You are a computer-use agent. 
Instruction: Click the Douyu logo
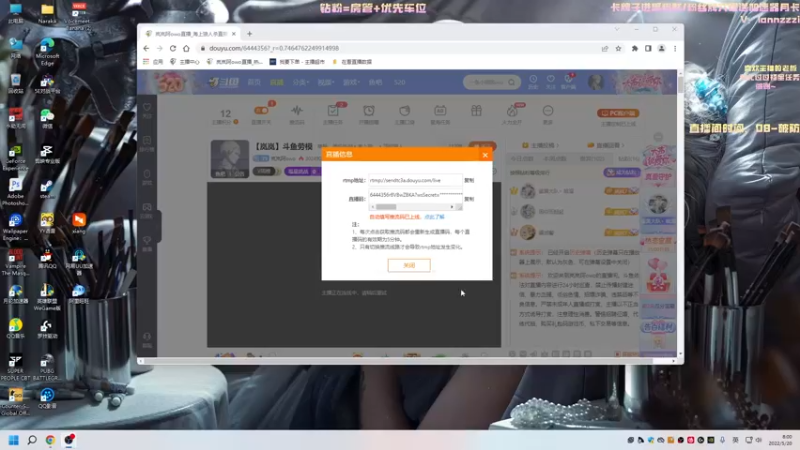[x=223, y=82]
